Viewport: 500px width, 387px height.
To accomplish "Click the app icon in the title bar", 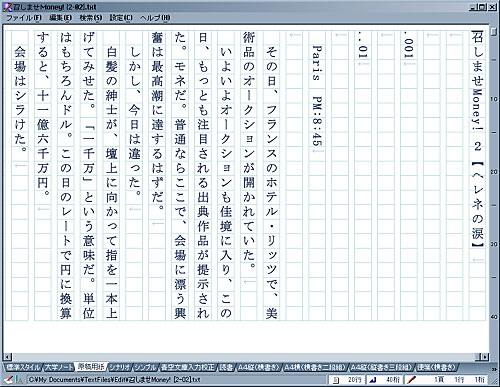I will click(7, 7).
